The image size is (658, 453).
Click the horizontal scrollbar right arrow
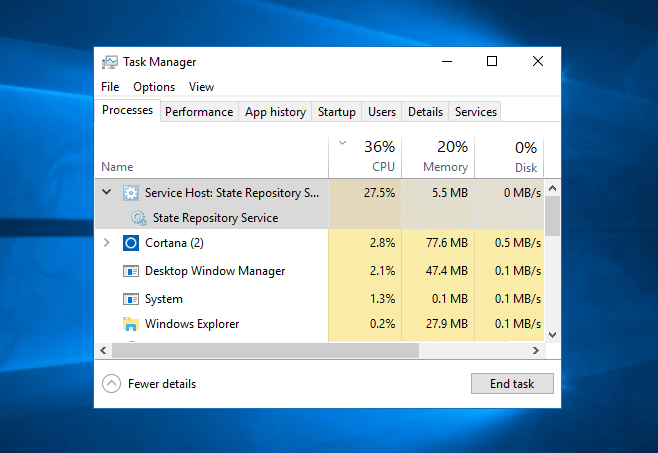[536, 350]
